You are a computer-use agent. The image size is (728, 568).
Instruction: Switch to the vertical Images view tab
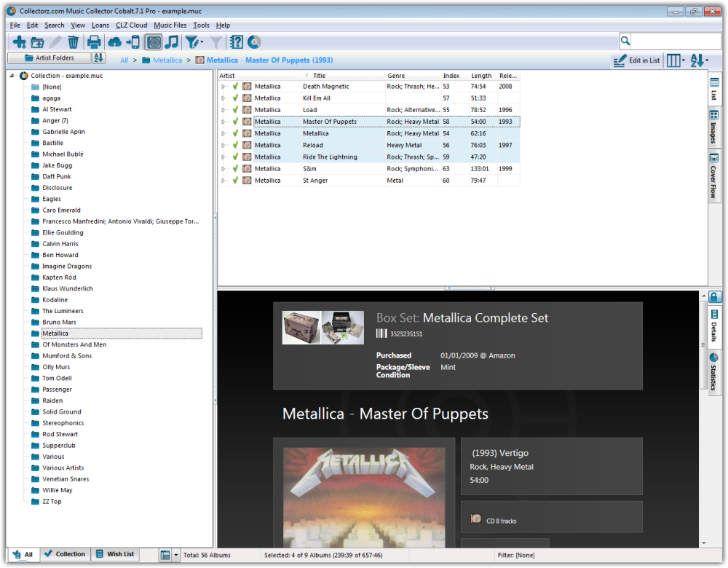point(714,126)
